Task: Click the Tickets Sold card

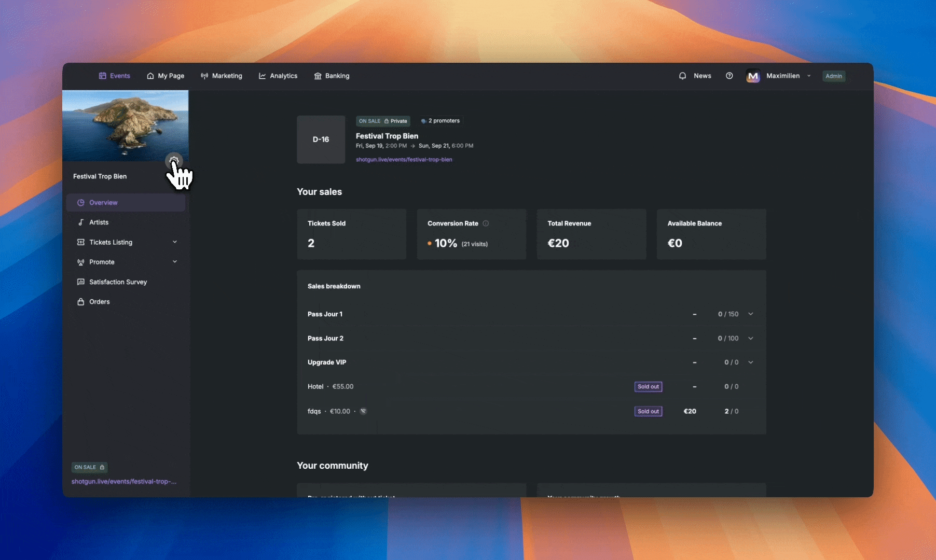Action: (351, 234)
